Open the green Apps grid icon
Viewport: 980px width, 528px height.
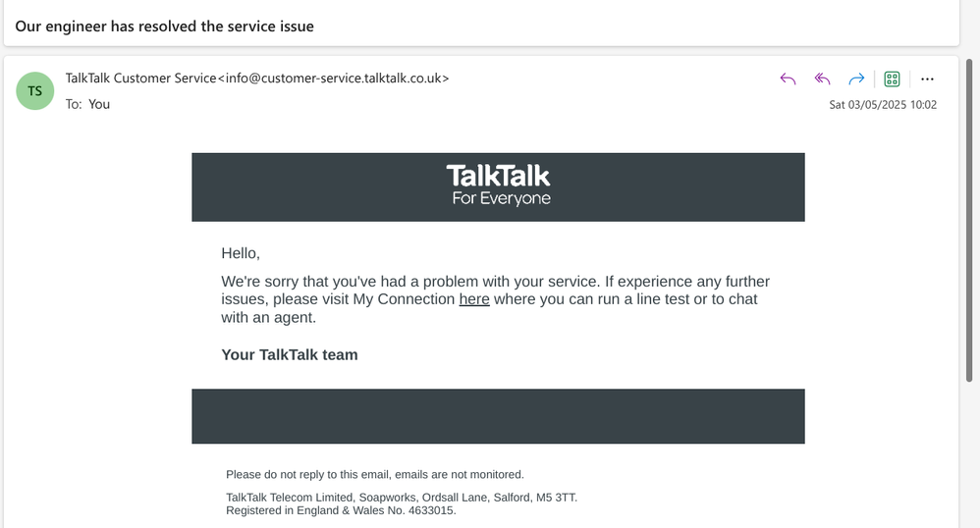892,79
